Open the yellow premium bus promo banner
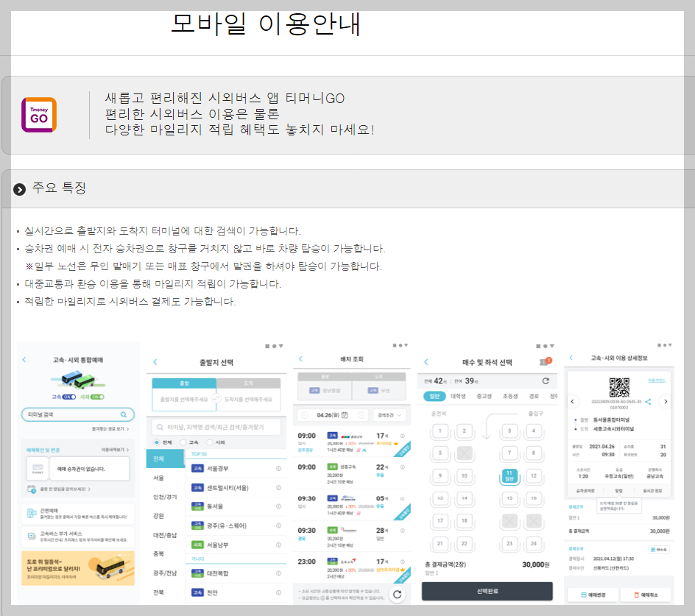 tap(77, 568)
